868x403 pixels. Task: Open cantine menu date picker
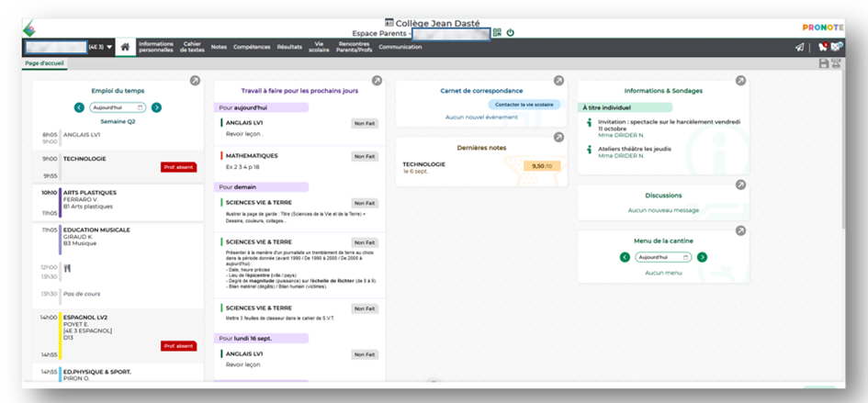(x=662, y=257)
